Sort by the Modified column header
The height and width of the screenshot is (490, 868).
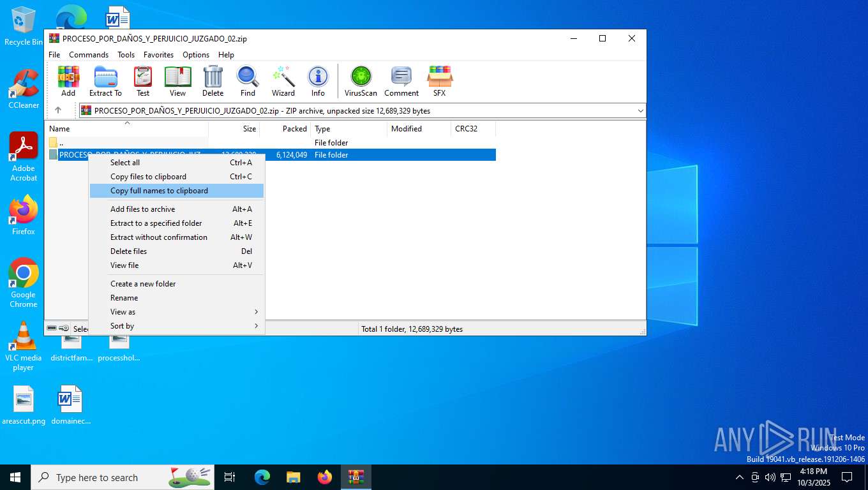click(419, 129)
